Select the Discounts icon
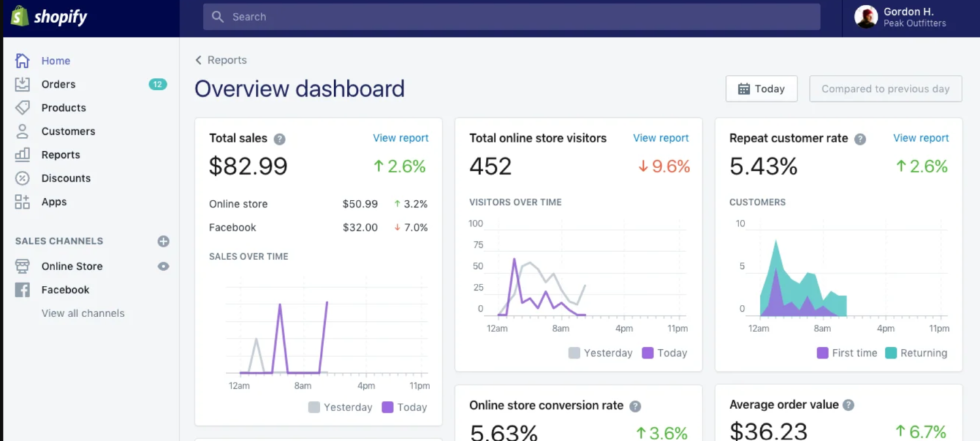Screen dimensions: 980x441 [x=21, y=178]
